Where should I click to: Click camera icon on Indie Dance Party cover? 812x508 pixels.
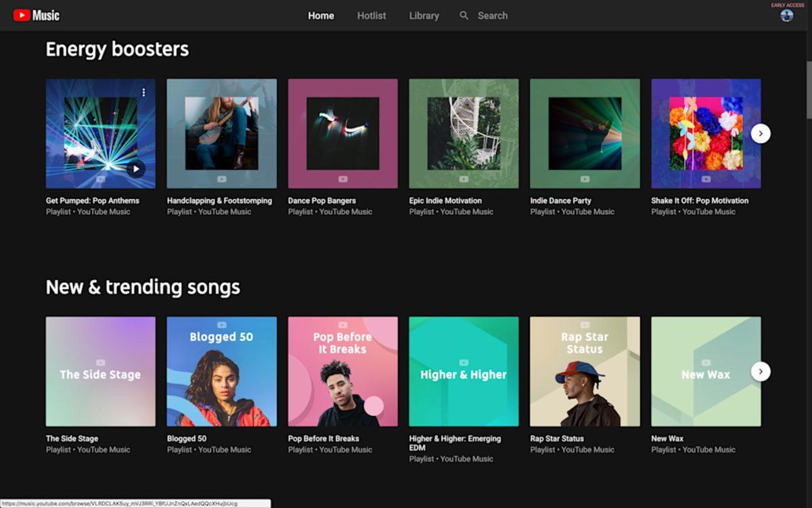tap(585, 179)
